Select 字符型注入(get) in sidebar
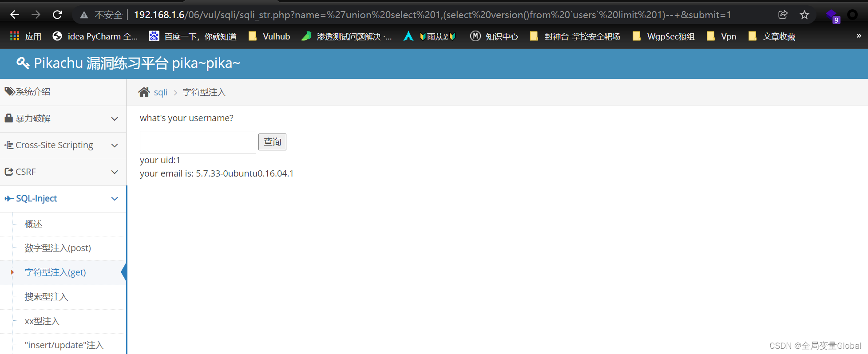Viewport: 868px width, 354px height. tap(55, 272)
